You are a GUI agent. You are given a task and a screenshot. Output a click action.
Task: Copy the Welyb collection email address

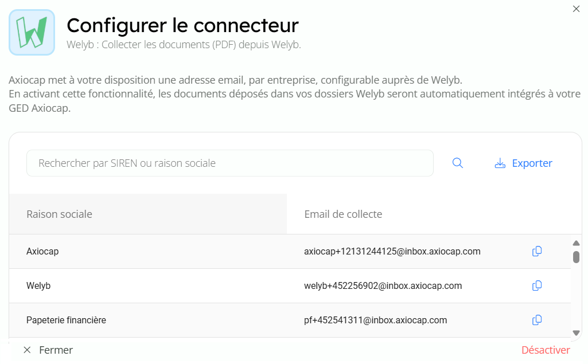[537, 285]
